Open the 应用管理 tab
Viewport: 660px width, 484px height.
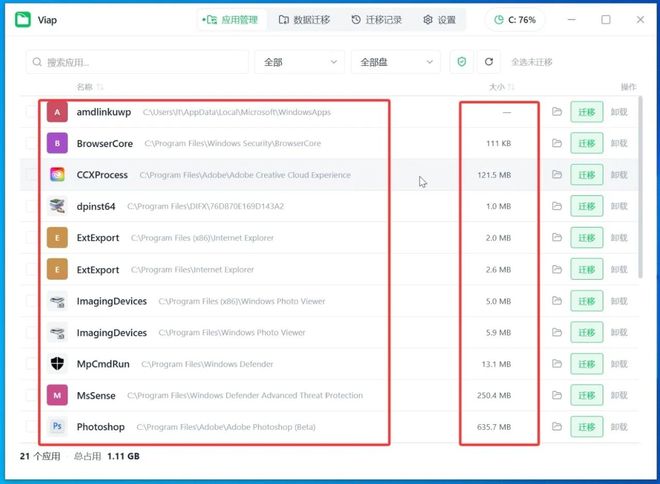coord(230,20)
